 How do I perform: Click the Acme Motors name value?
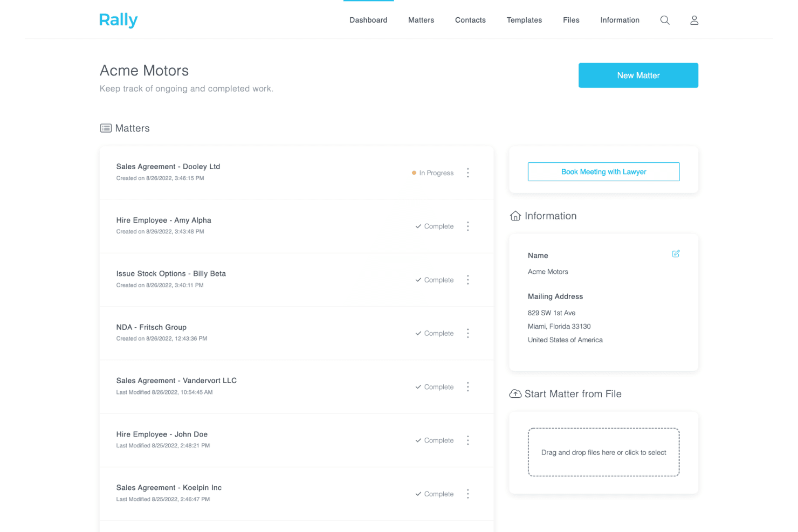548,272
